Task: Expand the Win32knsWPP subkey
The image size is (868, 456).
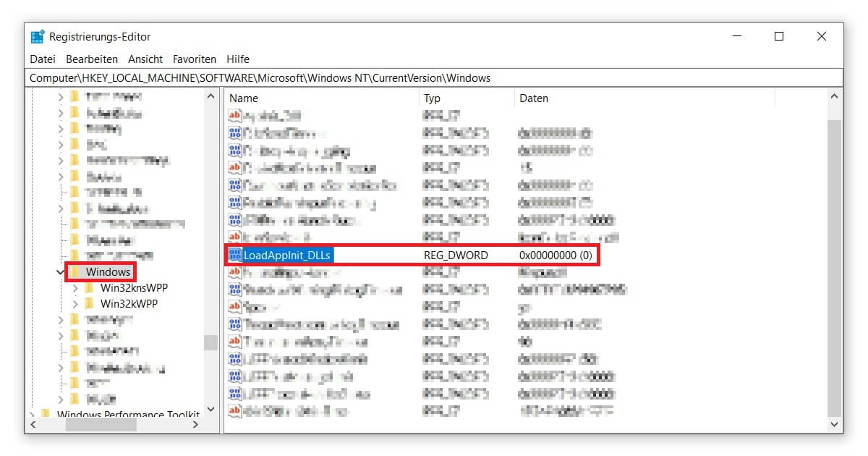Action: tap(76, 288)
